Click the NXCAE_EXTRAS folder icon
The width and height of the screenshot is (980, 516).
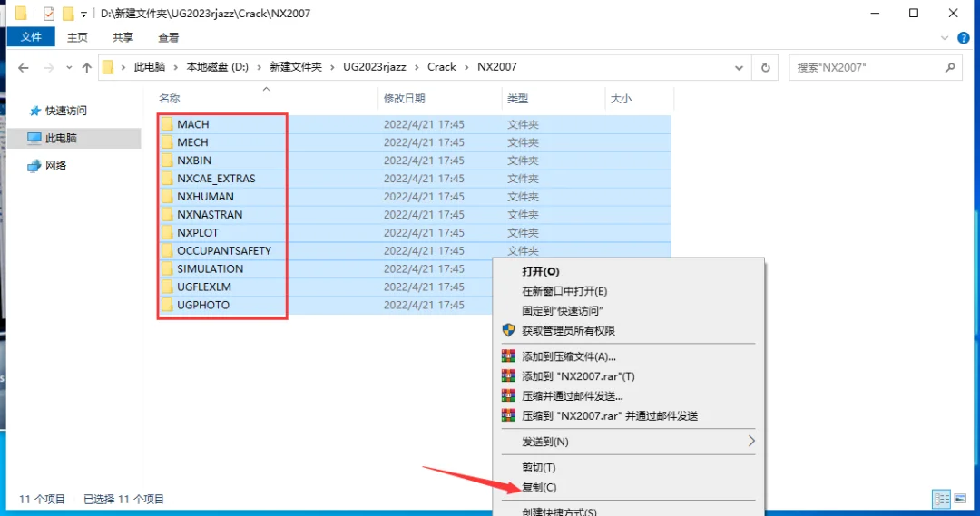(x=167, y=178)
